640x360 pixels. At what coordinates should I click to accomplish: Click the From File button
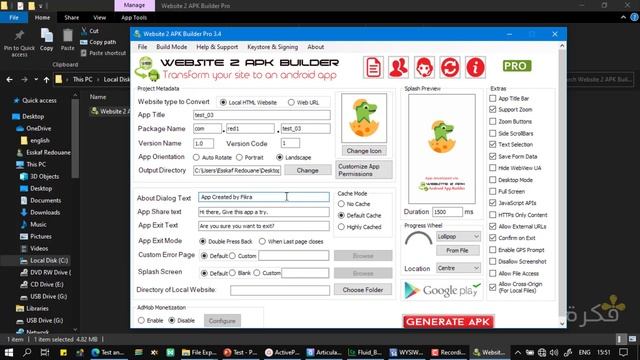[x=457, y=250]
